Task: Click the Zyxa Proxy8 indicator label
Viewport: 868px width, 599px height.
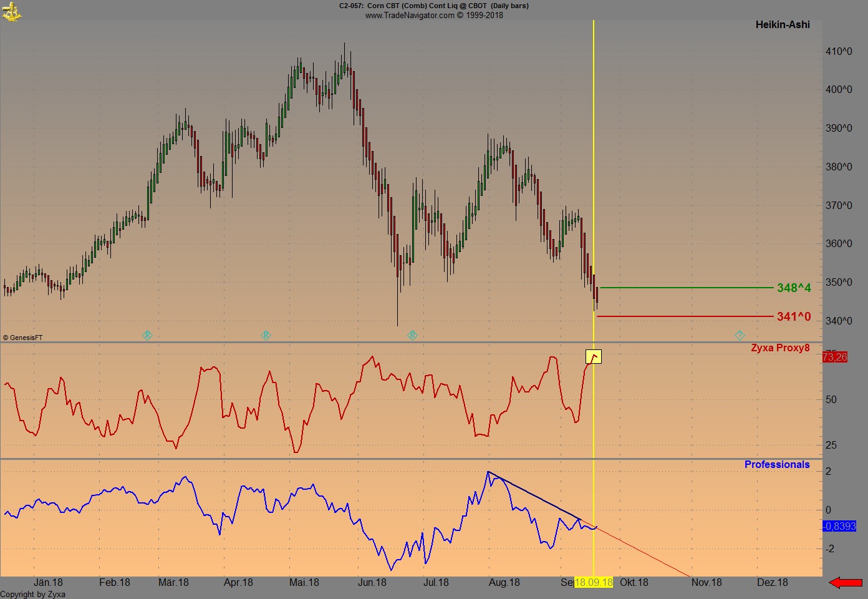Action: click(x=780, y=348)
